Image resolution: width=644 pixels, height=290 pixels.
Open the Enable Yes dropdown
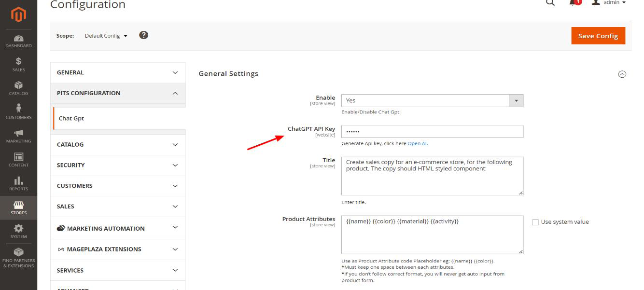point(432,100)
